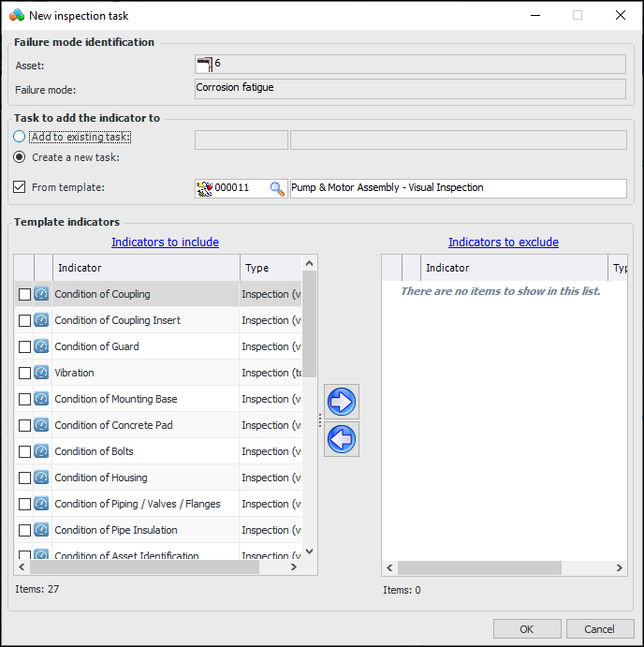The image size is (644, 647).
Task: Click the include list scroll right arrow
Action: tap(294, 567)
